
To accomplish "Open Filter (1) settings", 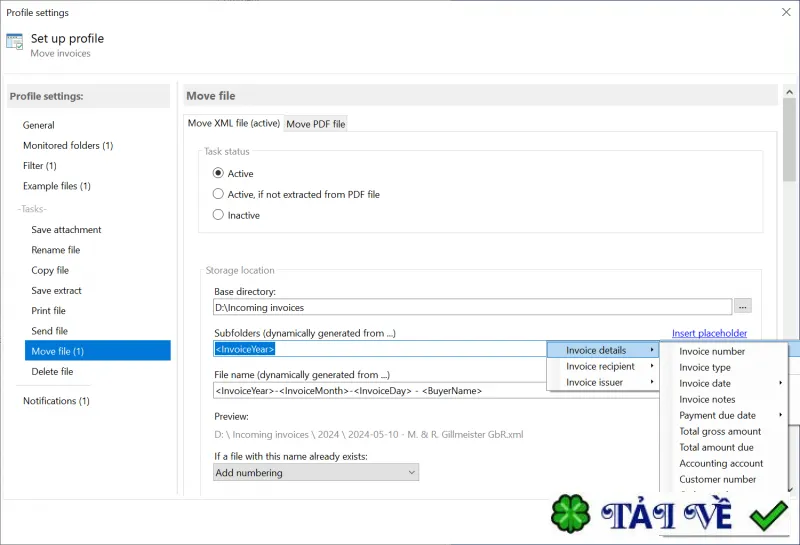I will click(40, 166).
